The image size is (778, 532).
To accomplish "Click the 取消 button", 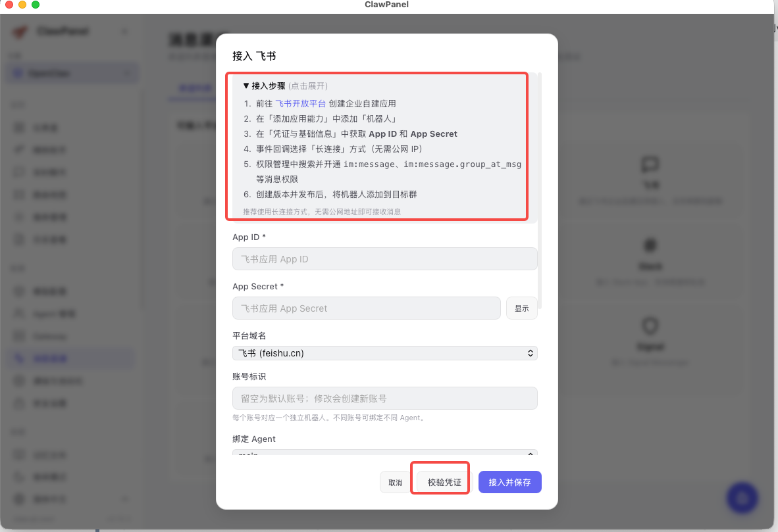I will tap(396, 483).
